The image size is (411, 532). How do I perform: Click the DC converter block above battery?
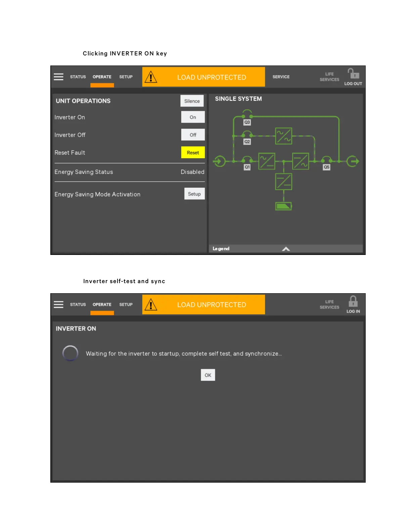pos(284,182)
